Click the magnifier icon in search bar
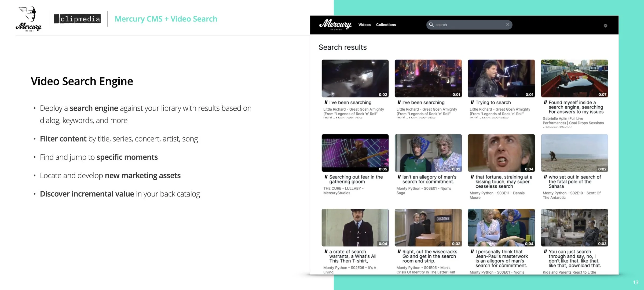This screenshot has width=644, height=290. click(x=431, y=25)
